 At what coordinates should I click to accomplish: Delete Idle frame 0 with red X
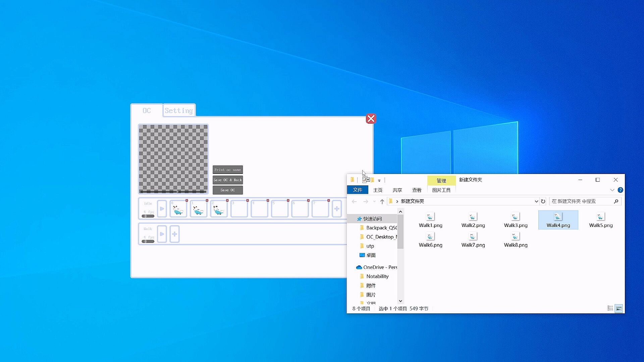[x=187, y=200]
